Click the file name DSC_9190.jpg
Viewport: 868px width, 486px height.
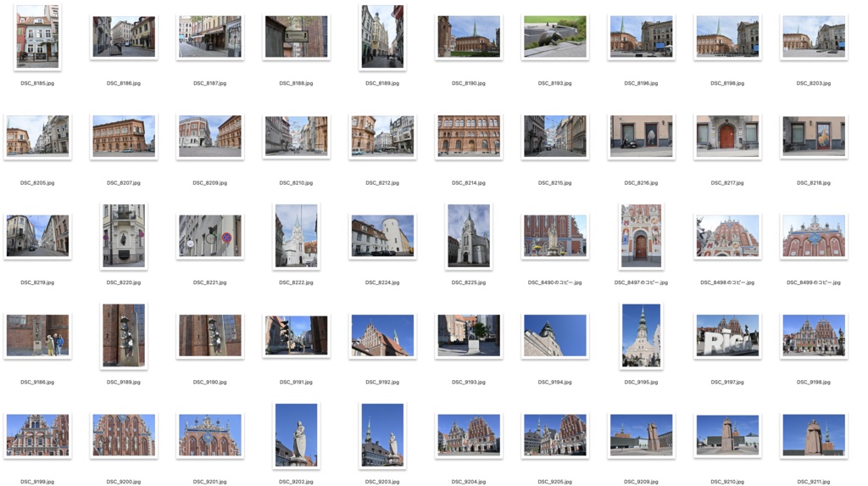pyautogui.click(x=210, y=383)
